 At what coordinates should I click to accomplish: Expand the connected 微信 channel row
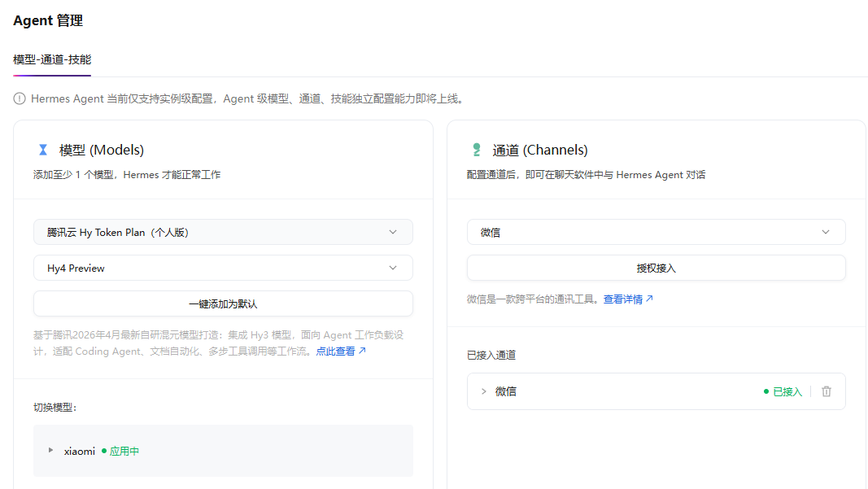483,391
